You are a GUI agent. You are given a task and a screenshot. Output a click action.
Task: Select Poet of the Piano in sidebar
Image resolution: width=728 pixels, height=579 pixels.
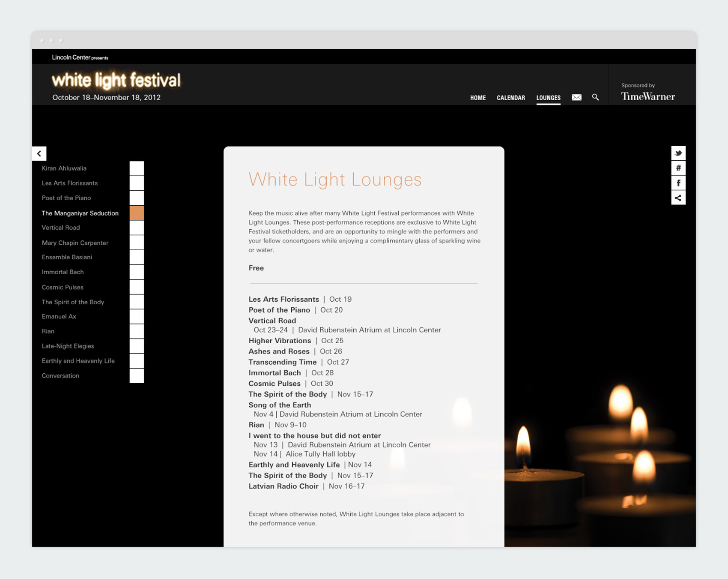click(66, 198)
